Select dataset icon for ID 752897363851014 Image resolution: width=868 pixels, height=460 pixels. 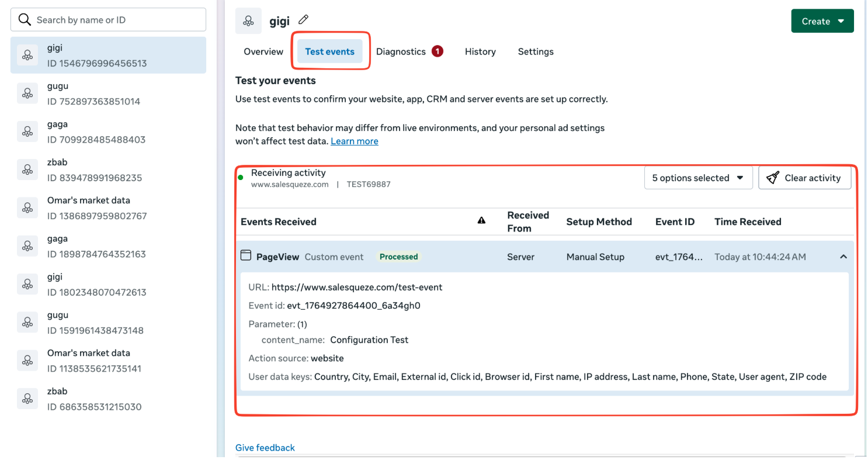point(27,94)
